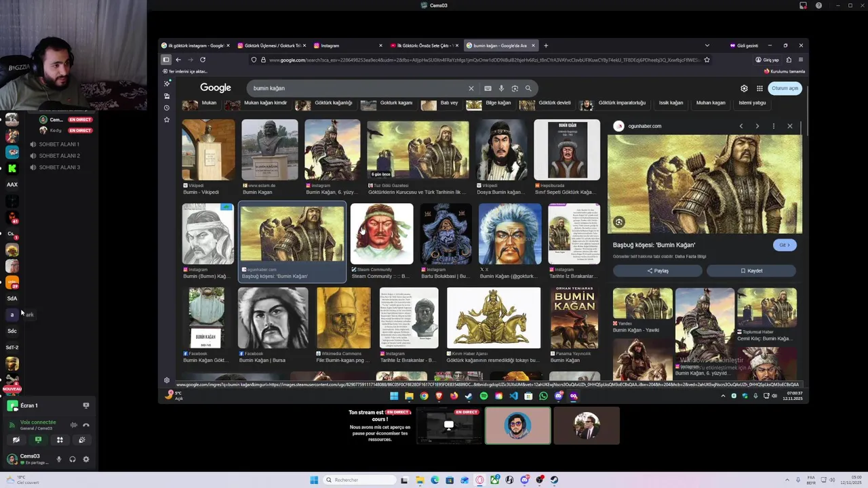
Task: Toggle Discord camera in voice panel
Action: click(x=16, y=440)
